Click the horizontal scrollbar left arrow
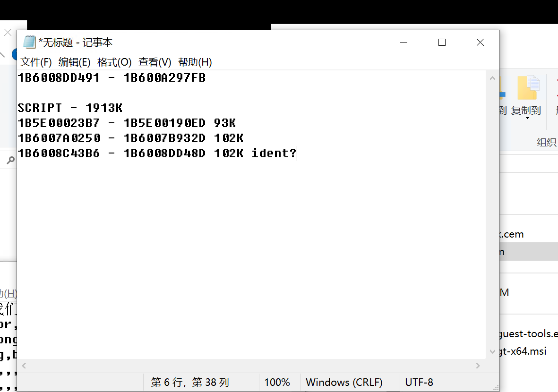 pyautogui.click(x=24, y=366)
